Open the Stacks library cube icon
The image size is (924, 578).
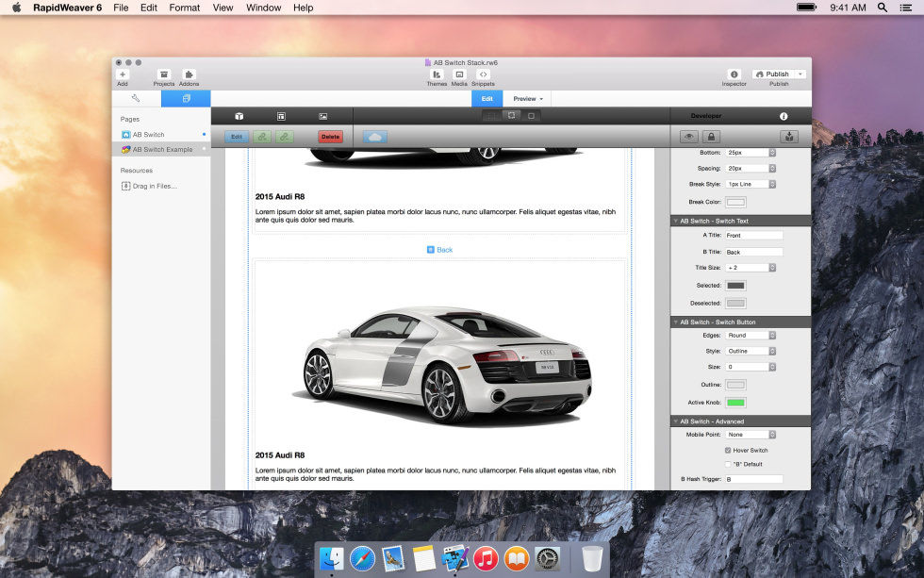(239, 116)
